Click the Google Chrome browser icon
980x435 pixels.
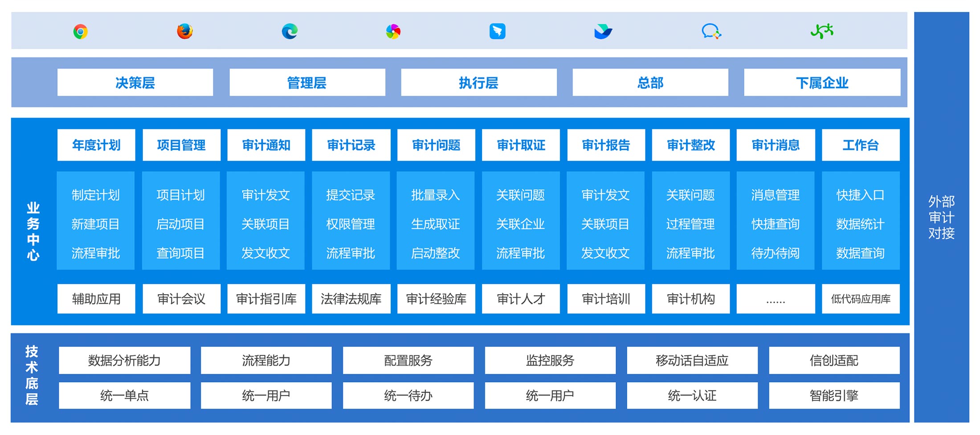[x=81, y=32]
